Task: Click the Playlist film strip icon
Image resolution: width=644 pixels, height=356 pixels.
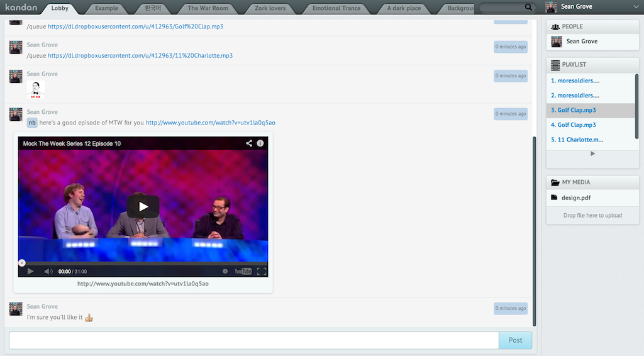Action: pos(555,65)
